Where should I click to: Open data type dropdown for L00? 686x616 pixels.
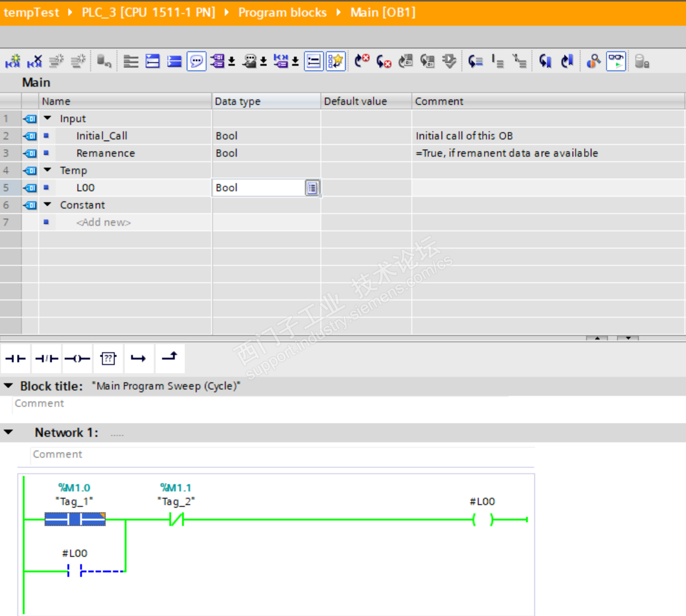click(312, 188)
